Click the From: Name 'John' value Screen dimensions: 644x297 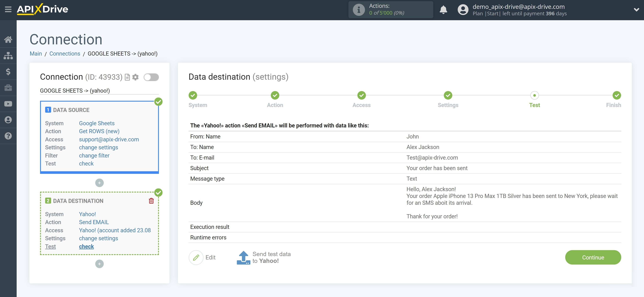(x=413, y=137)
